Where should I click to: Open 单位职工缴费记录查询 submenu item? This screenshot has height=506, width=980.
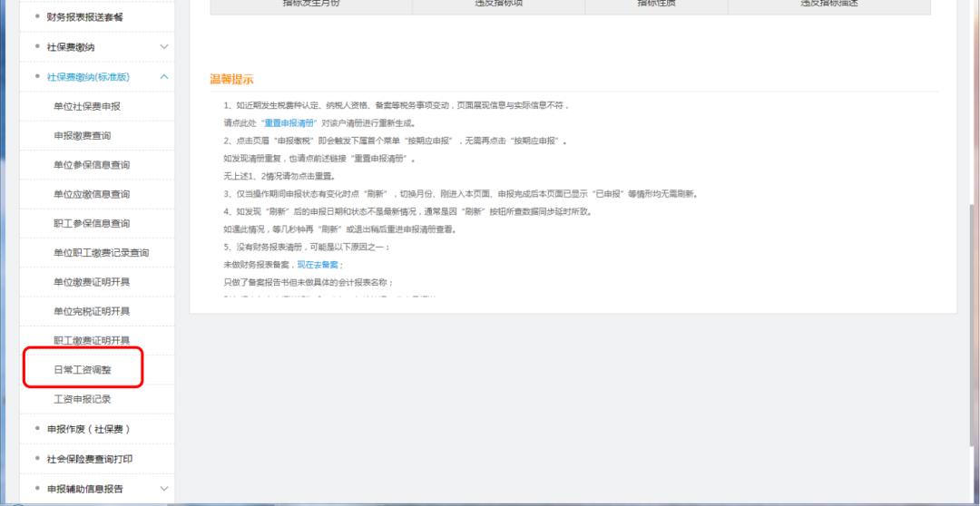tap(102, 253)
